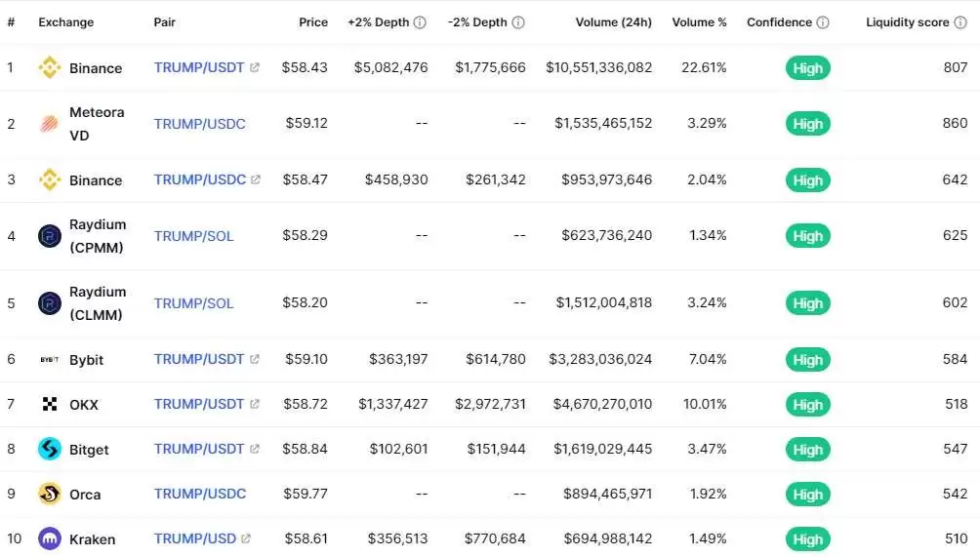The width and height of the screenshot is (980, 557).
Task: Click the Orca exchange logo
Action: [49, 495]
